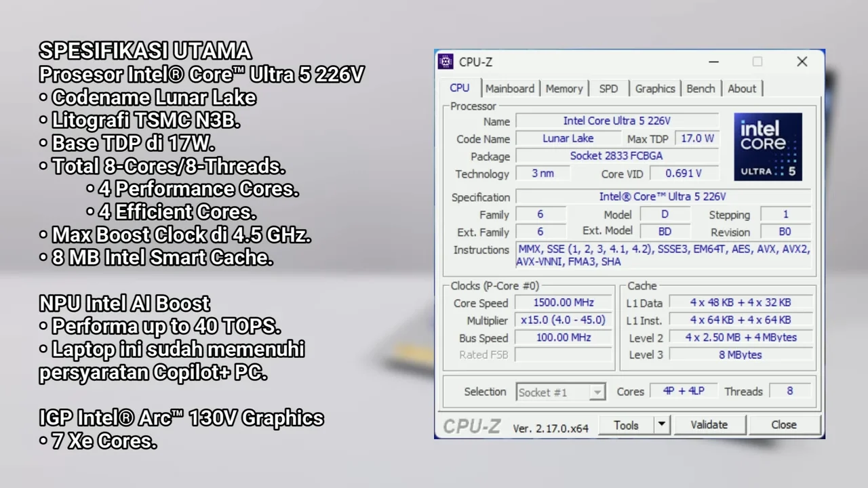Click the empty Rated FSB field

click(564, 354)
